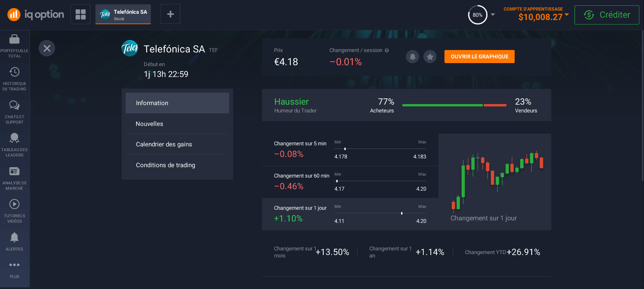644x289 pixels.
Task: Open Conditions de trading section
Action: (177, 165)
